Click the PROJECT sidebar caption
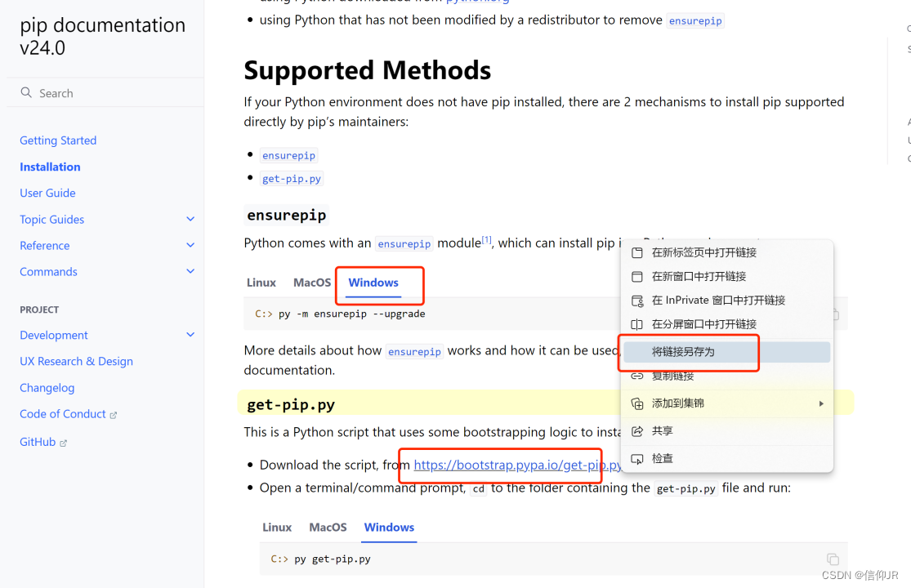Viewport: 911px width, 588px height. click(39, 310)
